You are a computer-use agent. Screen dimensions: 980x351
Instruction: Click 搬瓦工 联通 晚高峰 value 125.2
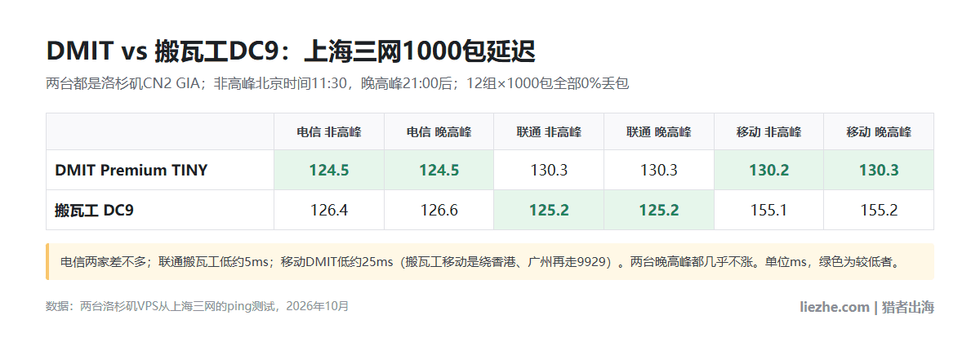pos(659,210)
